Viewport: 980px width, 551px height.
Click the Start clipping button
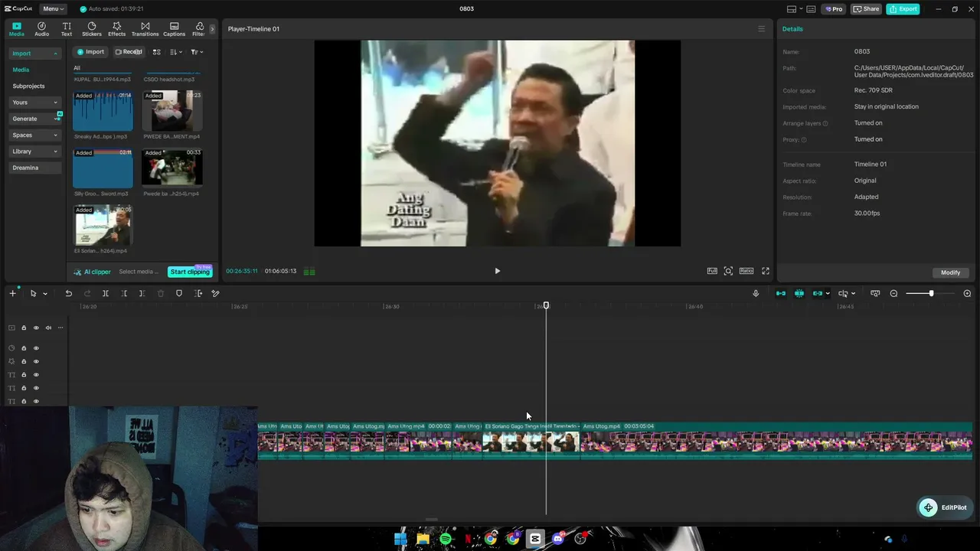tap(190, 272)
